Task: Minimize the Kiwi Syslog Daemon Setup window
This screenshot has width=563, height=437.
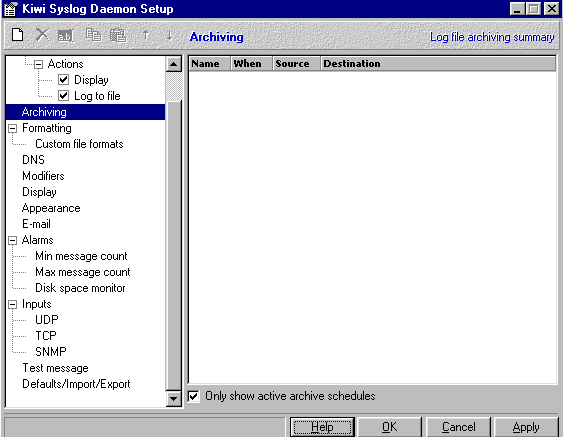Action: [517, 9]
